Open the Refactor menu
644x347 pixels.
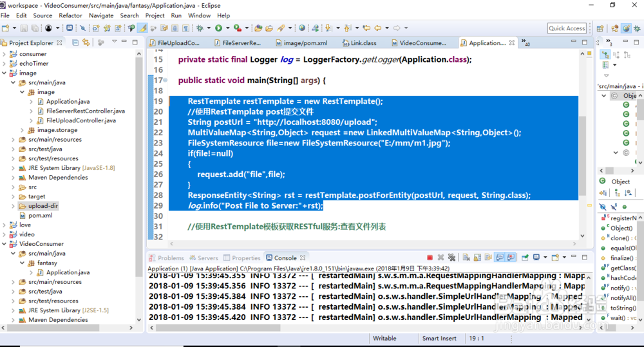pos(70,15)
